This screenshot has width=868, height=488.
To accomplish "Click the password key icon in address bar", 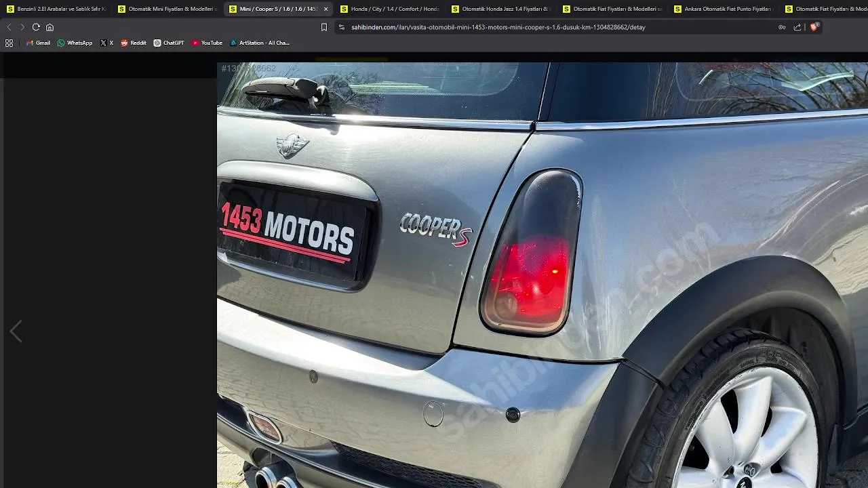I will tap(782, 27).
